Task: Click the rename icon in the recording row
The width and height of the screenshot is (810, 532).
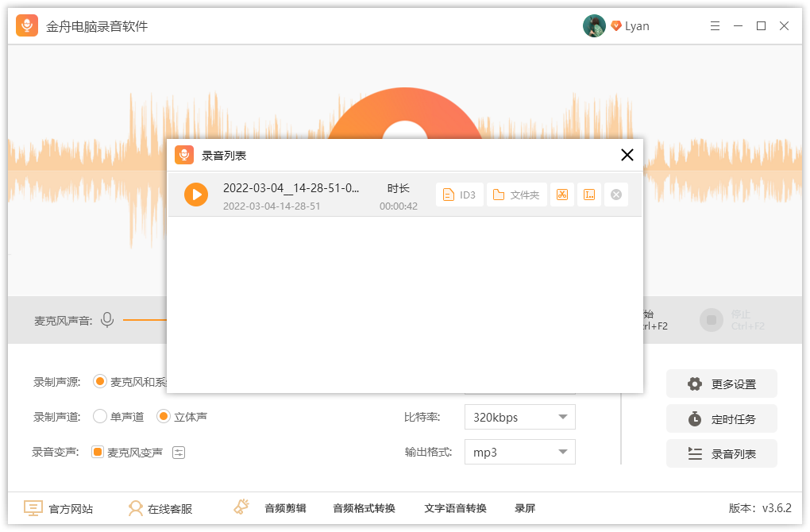Action: tap(588, 195)
